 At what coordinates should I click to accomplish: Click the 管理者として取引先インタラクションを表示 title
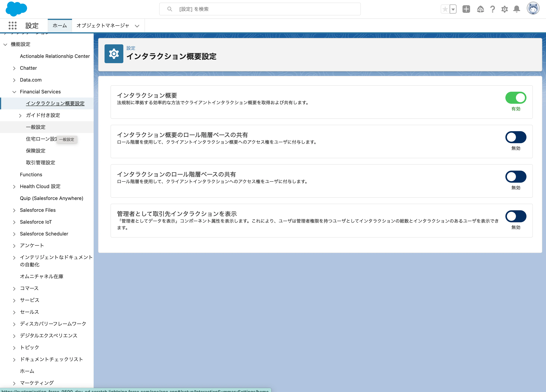(177, 214)
